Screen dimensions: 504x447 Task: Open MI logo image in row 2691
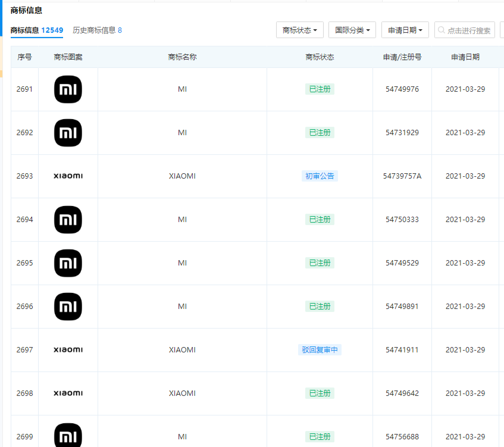(x=68, y=89)
